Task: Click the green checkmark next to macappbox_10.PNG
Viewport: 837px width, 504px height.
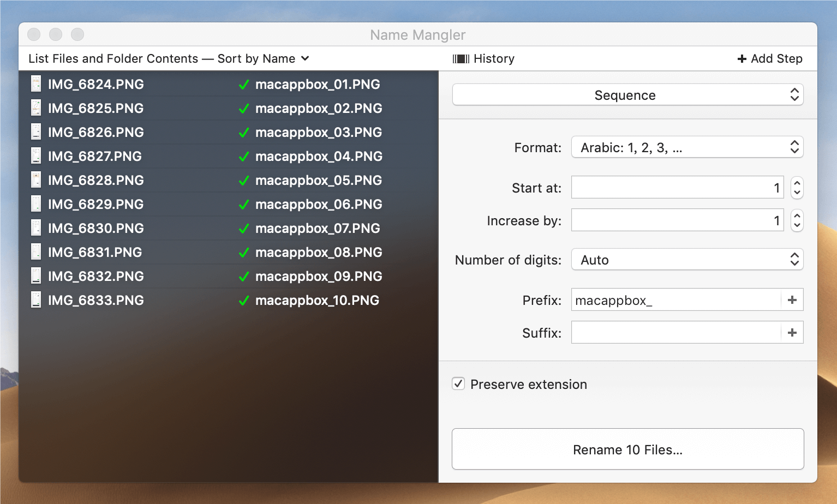Action: 244,300
